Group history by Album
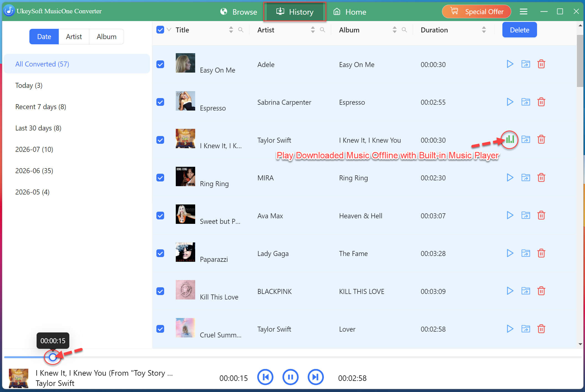The image size is (585, 392). (106, 37)
